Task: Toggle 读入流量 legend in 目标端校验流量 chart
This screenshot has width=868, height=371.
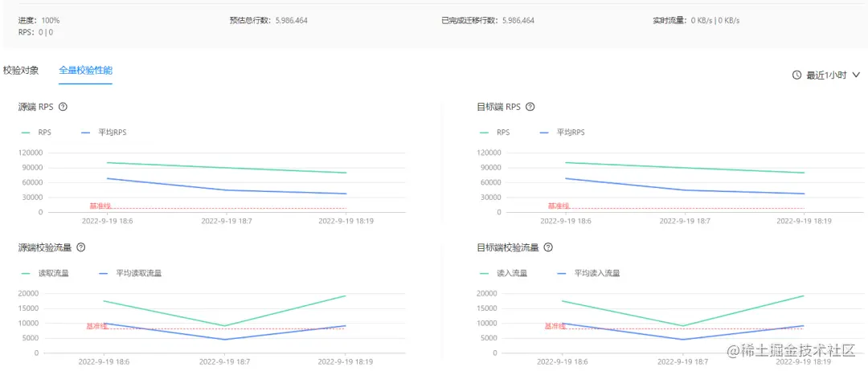Action: pos(503,273)
